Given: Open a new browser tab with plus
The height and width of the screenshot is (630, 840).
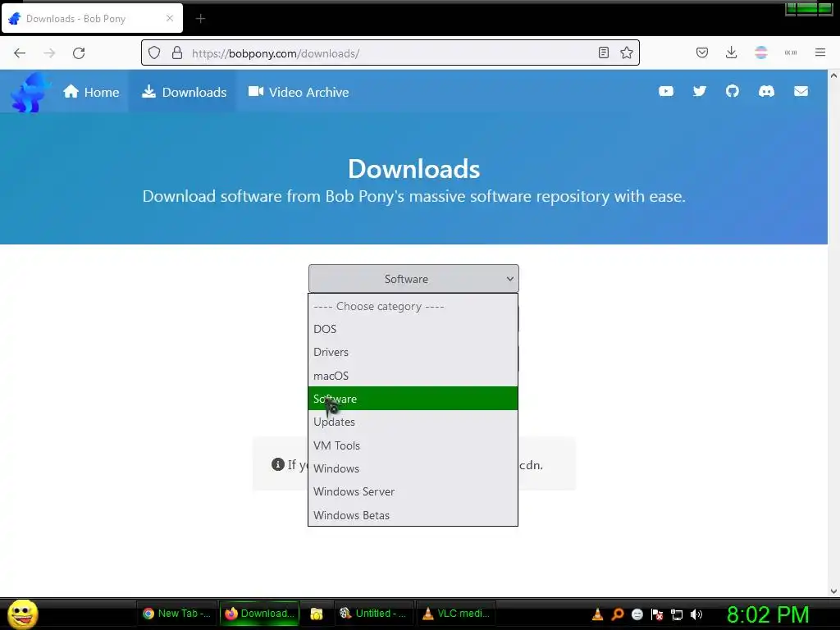Looking at the screenshot, I should [200, 19].
